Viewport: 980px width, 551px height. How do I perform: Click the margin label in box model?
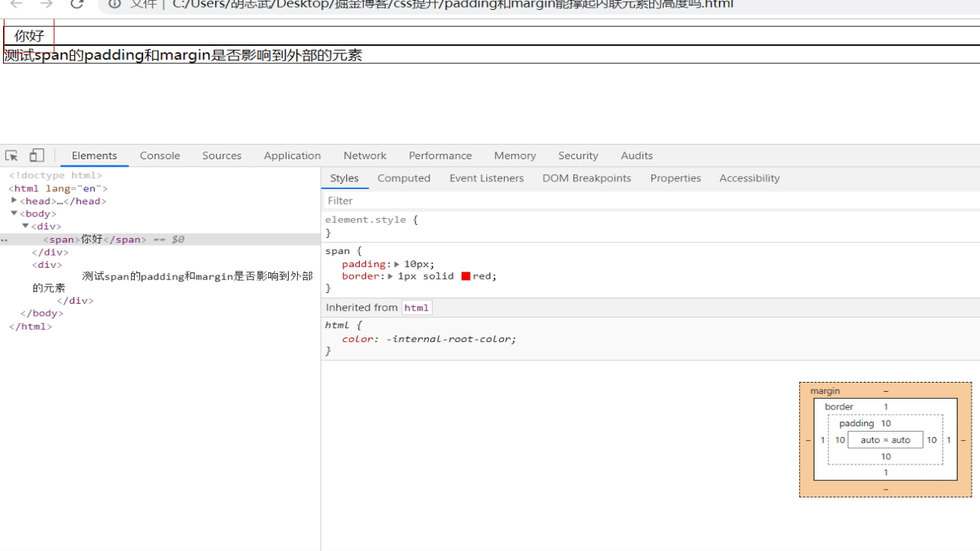click(825, 391)
